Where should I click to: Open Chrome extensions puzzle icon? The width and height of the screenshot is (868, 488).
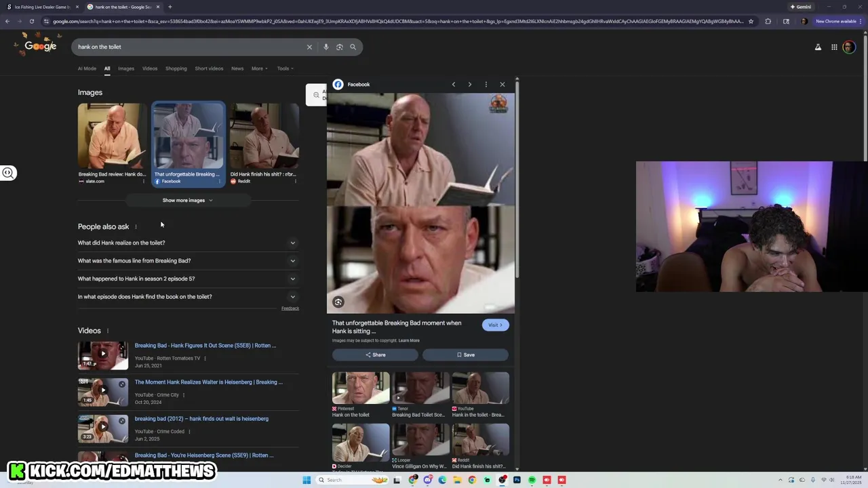[x=768, y=21]
